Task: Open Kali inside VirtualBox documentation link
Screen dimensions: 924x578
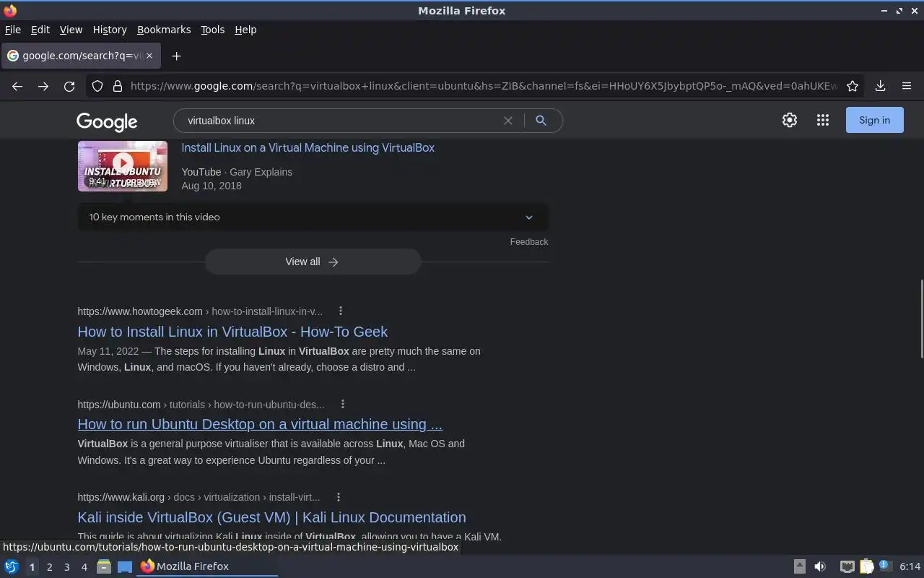Action: (271, 517)
